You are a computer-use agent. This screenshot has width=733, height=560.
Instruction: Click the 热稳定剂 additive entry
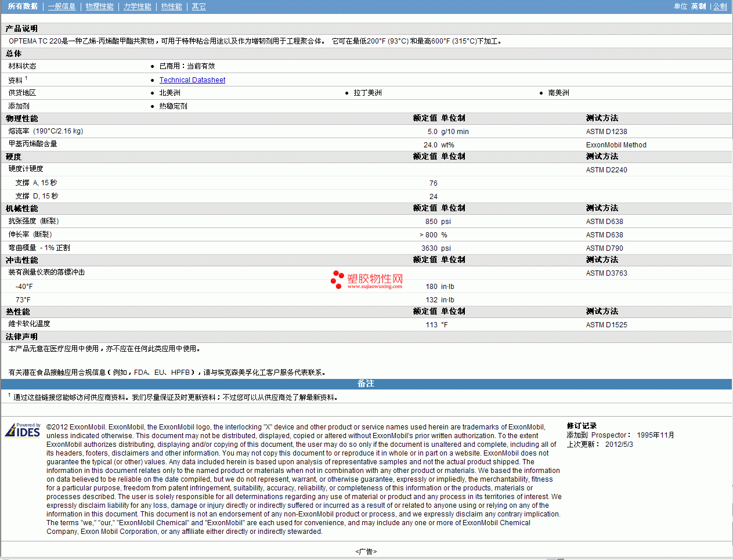click(x=173, y=106)
